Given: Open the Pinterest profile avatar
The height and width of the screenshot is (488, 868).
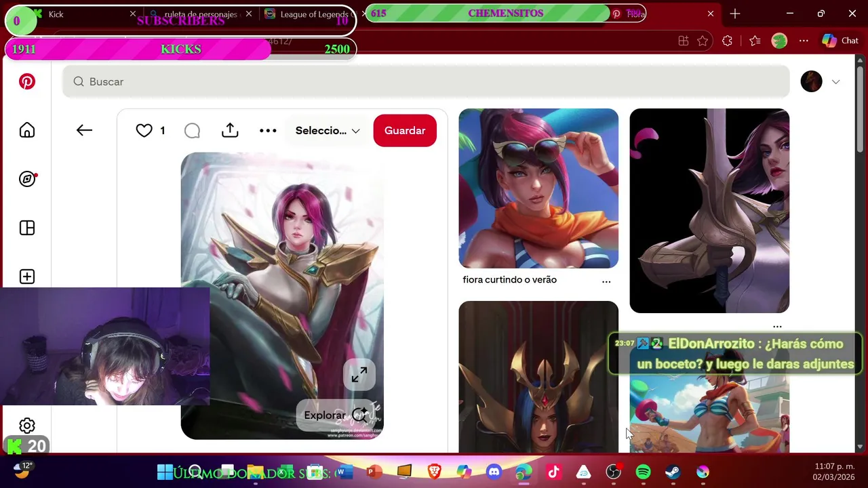Looking at the screenshot, I should (811, 81).
